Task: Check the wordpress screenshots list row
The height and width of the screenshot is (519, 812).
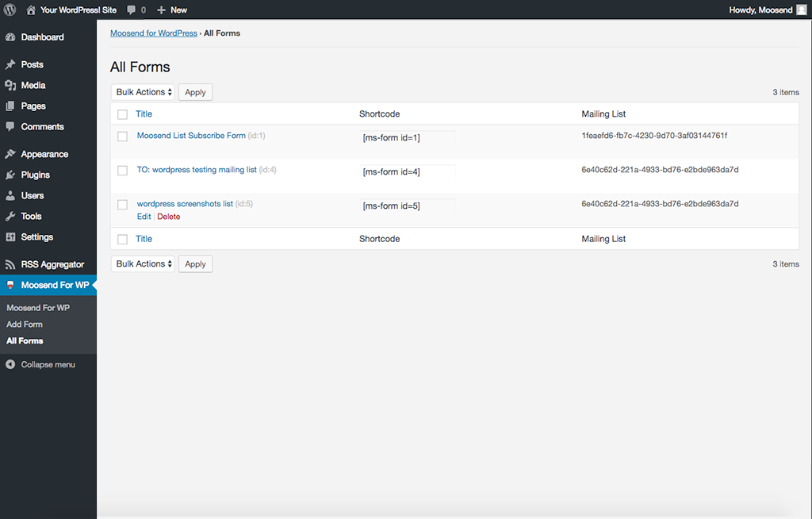Action: click(x=122, y=205)
